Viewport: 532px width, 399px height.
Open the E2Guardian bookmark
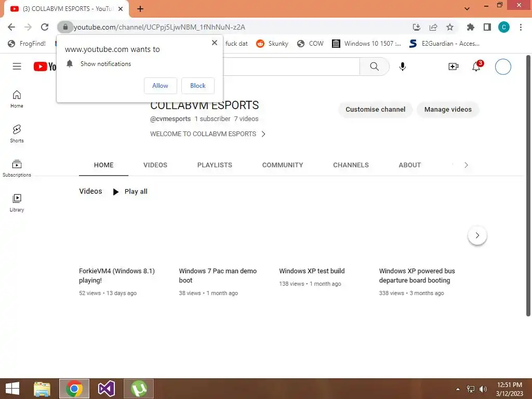tap(444, 44)
